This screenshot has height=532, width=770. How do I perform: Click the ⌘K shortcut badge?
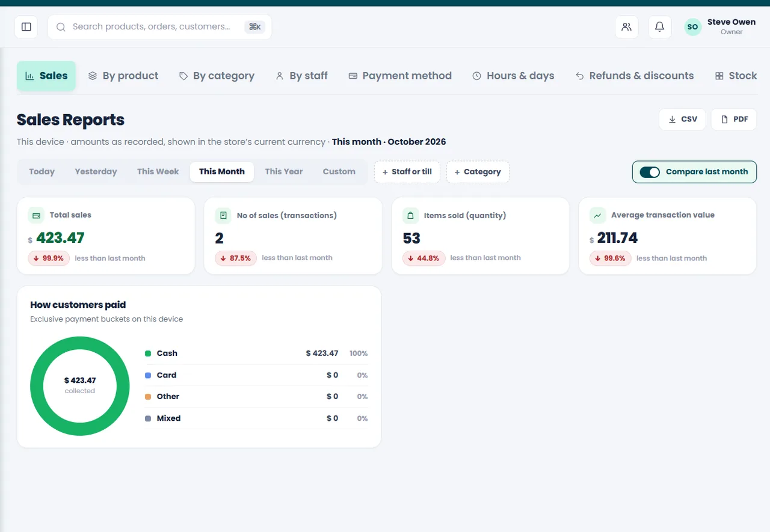(255, 27)
